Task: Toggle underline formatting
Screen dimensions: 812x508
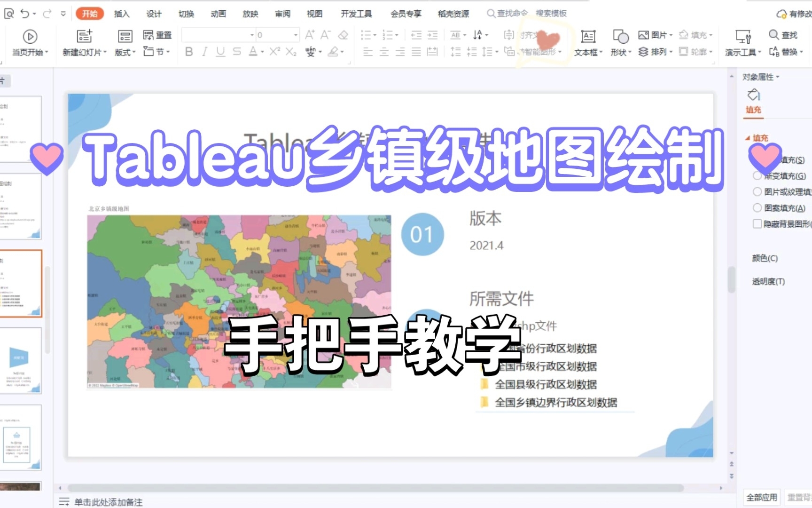Action: (x=220, y=52)
